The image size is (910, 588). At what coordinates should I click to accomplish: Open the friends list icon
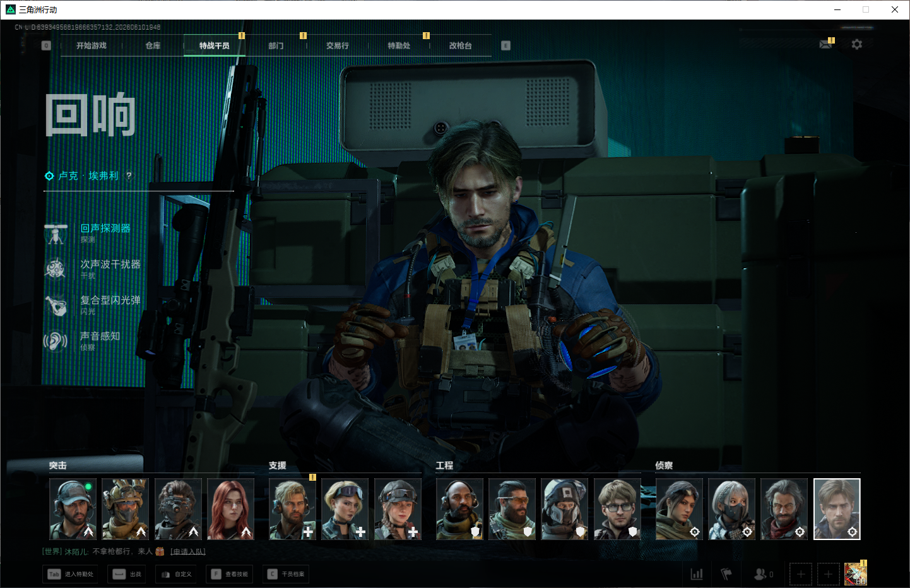click(x=763, y=574)
